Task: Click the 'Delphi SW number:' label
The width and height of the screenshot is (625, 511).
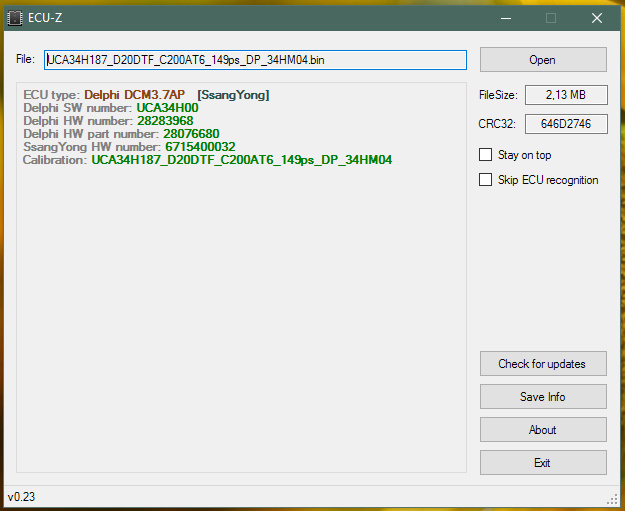Action: pyautogui.click(x=77, y=108)
